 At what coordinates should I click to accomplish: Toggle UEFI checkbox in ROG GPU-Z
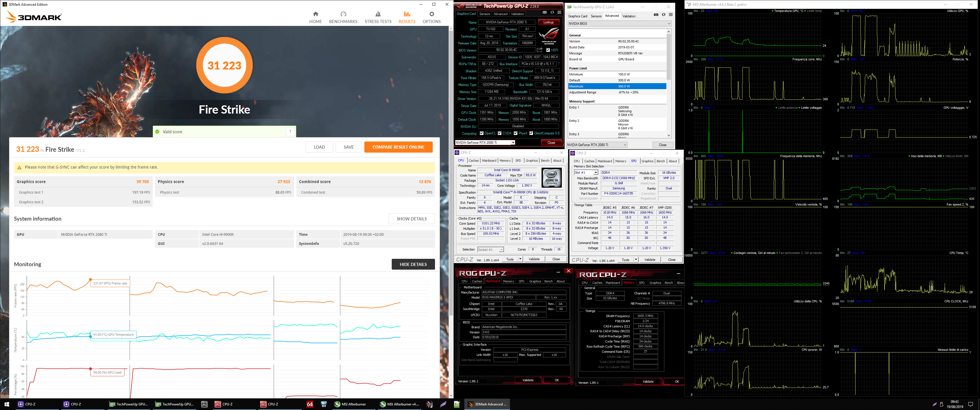click(x=548, y=50)
